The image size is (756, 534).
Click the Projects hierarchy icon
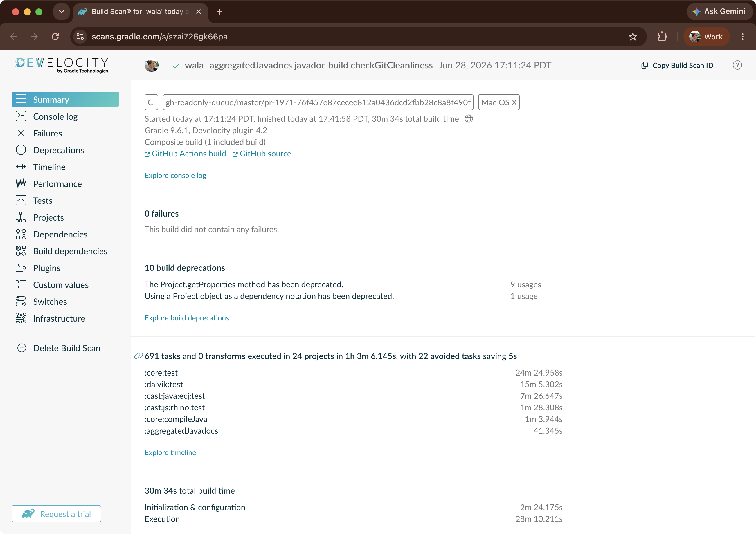(21, 217)
